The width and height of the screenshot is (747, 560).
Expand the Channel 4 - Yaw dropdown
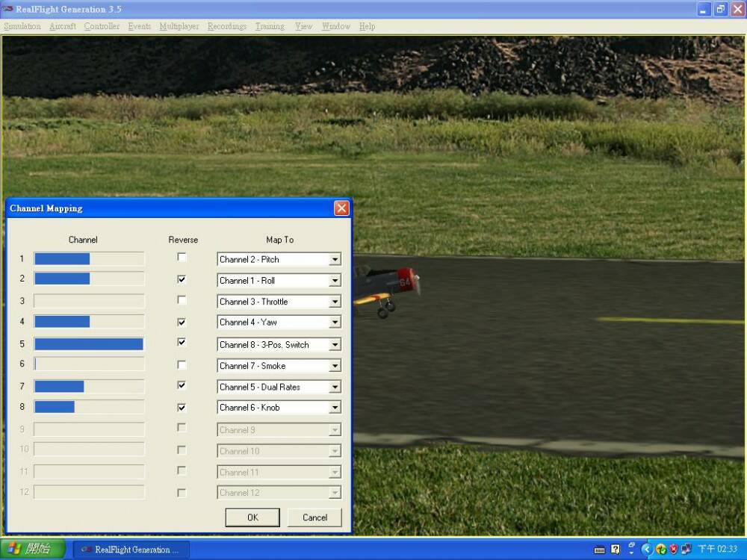335,323
